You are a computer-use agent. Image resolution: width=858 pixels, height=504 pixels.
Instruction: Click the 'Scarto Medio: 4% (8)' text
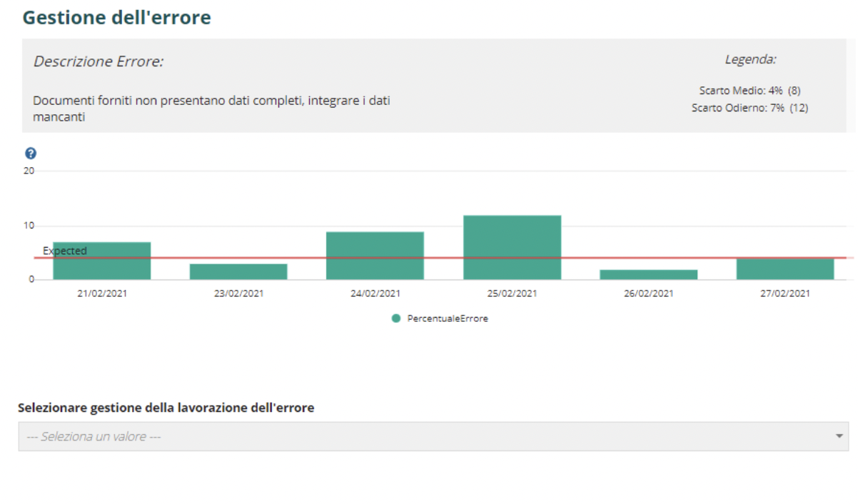point(751,91)
